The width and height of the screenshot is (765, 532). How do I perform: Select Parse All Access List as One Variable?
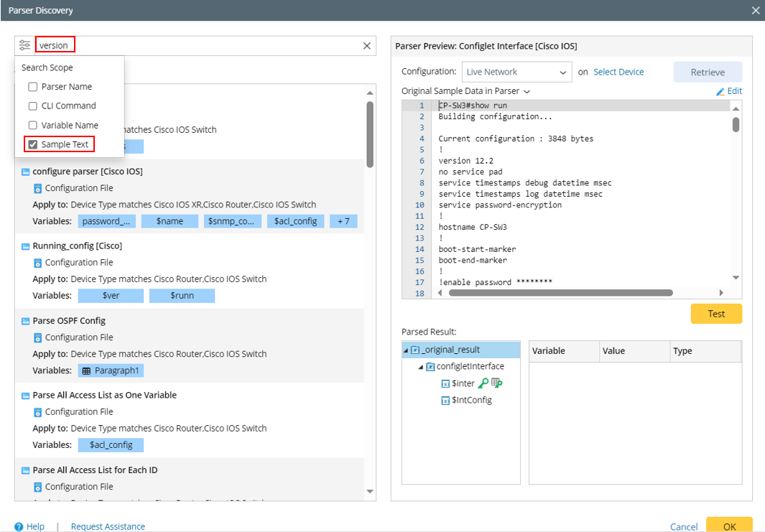click(104, 395)
